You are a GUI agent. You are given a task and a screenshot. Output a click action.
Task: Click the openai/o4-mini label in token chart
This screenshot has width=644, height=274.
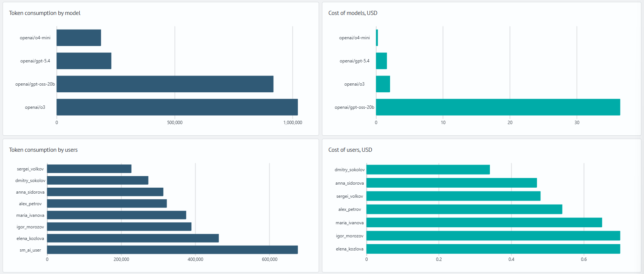[x=35, y=38]
